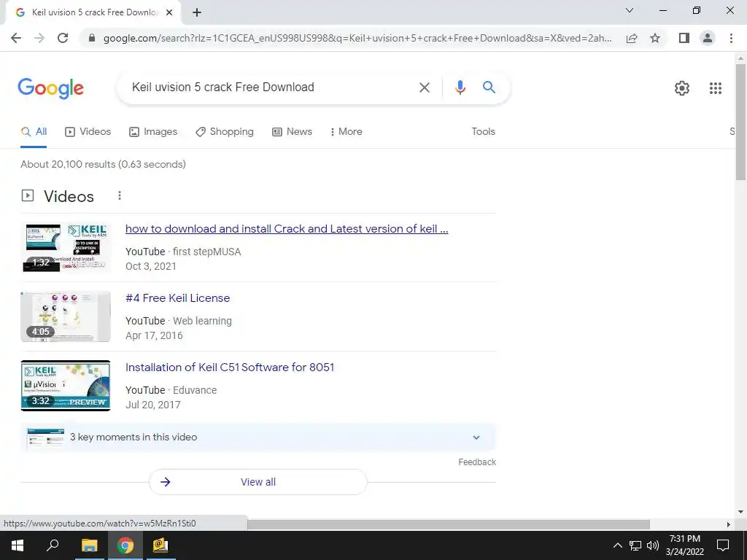Viewport: 747px width, 560px height.
Task: Open the mail app taskbar icon
Action: tap(160, 545)
